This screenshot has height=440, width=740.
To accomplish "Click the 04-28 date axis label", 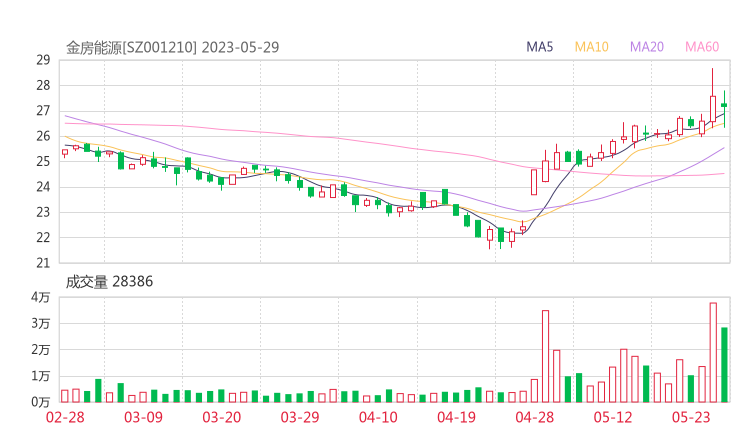I will click(x=535, y=416).
